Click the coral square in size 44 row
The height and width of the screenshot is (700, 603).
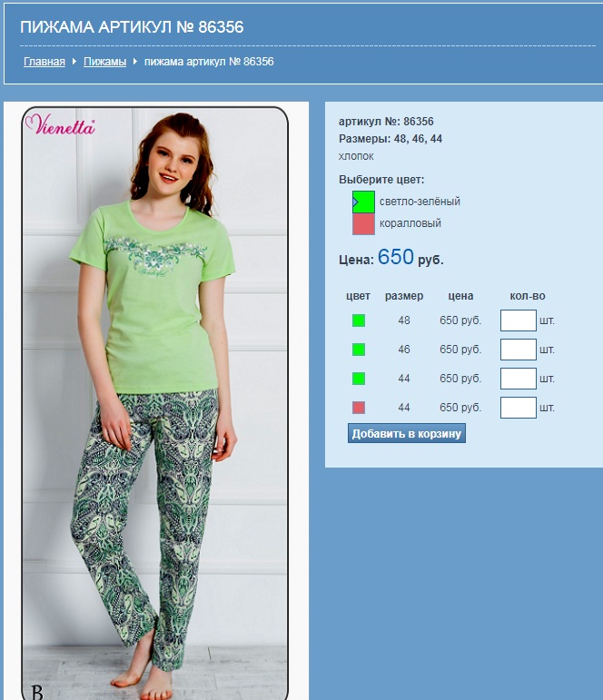point(359,408)
